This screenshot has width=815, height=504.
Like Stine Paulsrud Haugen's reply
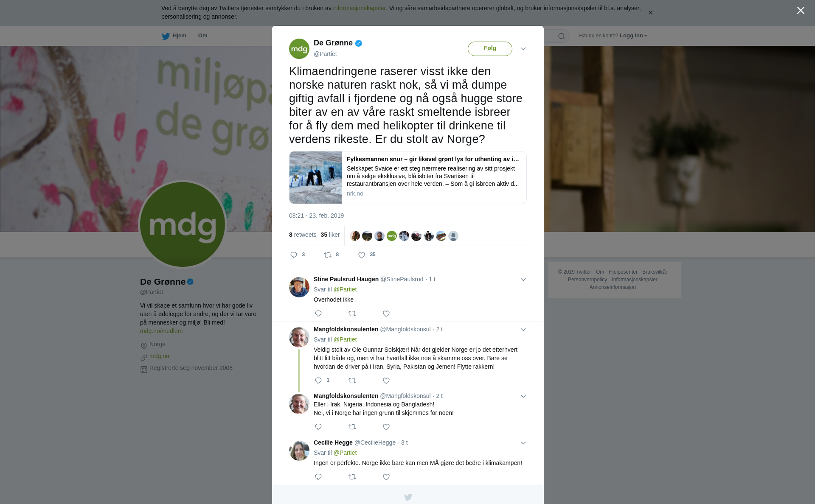tap(386, 314)
